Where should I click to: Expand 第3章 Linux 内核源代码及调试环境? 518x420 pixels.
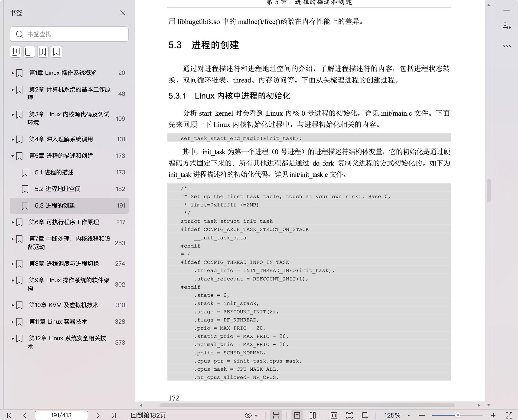(x=13, y=114)
